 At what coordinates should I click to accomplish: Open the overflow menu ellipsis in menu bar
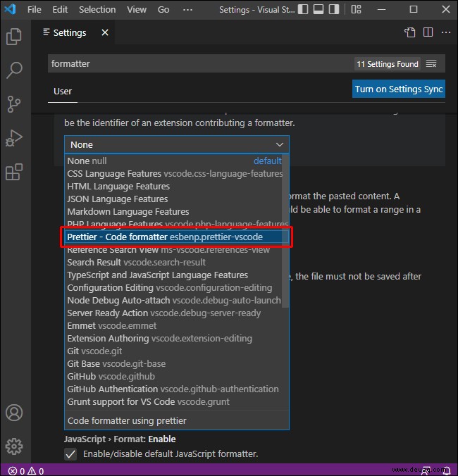187,10
